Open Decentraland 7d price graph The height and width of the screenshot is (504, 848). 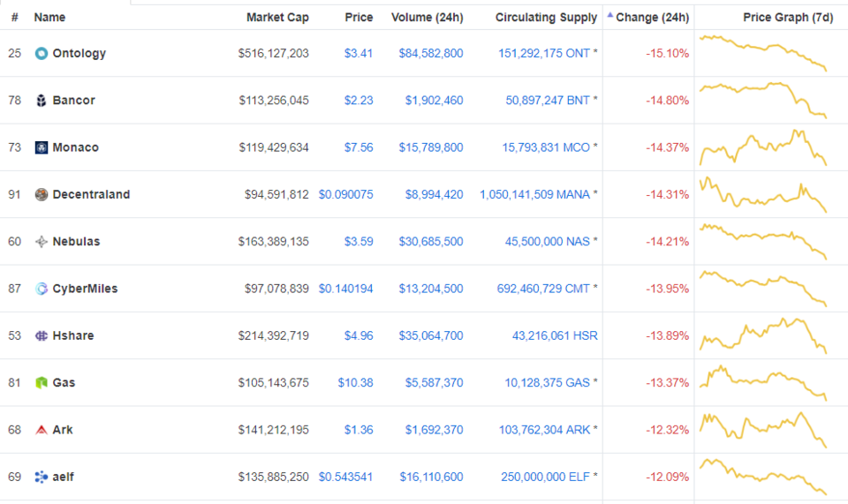[x=763, y=194]
